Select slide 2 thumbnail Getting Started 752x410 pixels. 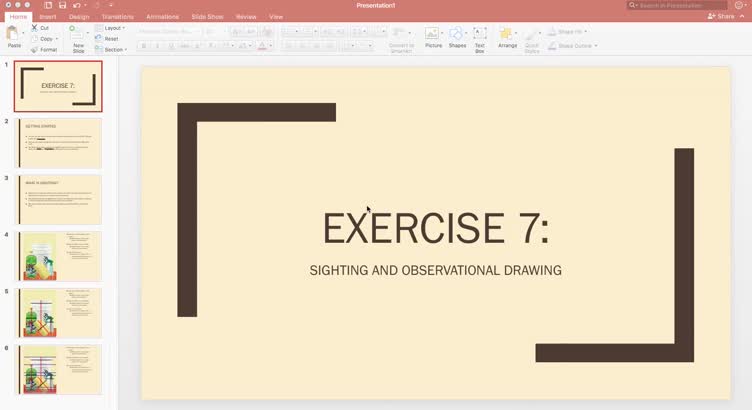tap(60, 143)
